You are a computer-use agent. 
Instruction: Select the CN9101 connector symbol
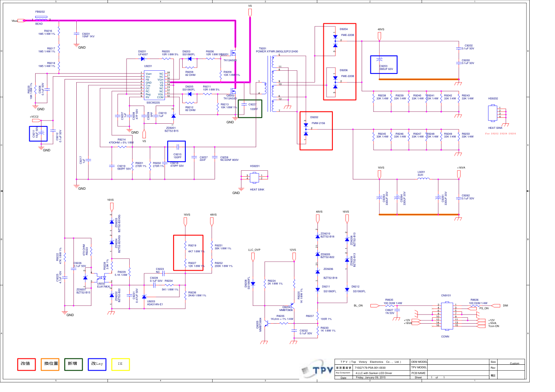[x=447, y=315]
